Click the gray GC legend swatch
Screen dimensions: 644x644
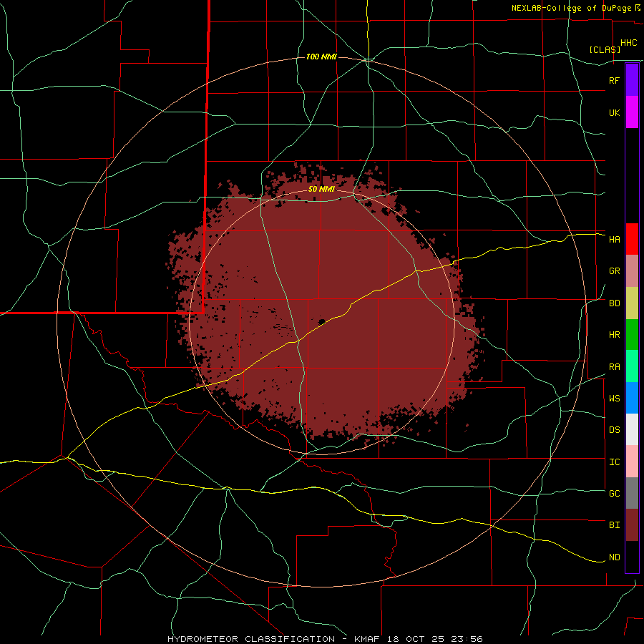(x=632, y=493)
